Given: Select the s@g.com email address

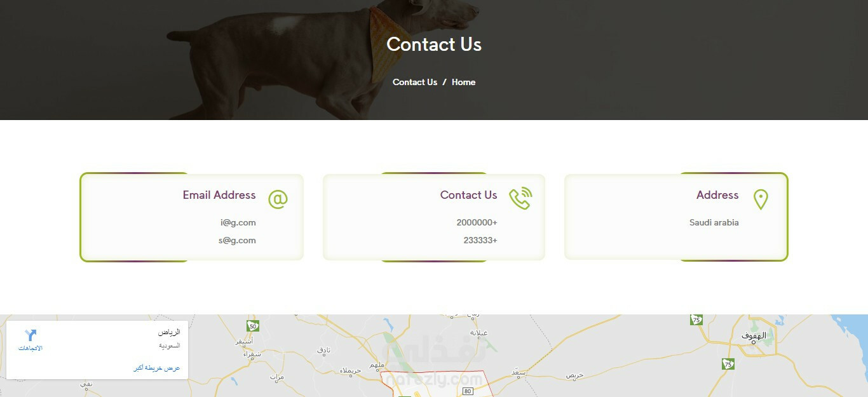Looking at the screenshot, I should click(x=237, y=240).
